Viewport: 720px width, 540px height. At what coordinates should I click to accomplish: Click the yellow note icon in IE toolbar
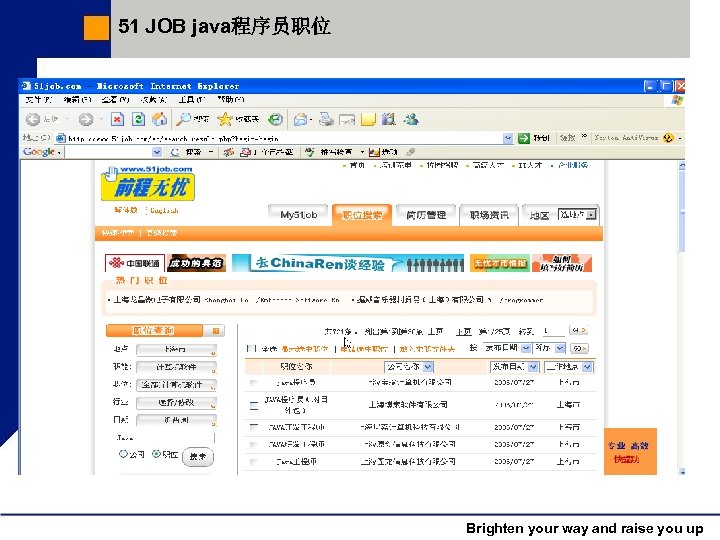368,119
